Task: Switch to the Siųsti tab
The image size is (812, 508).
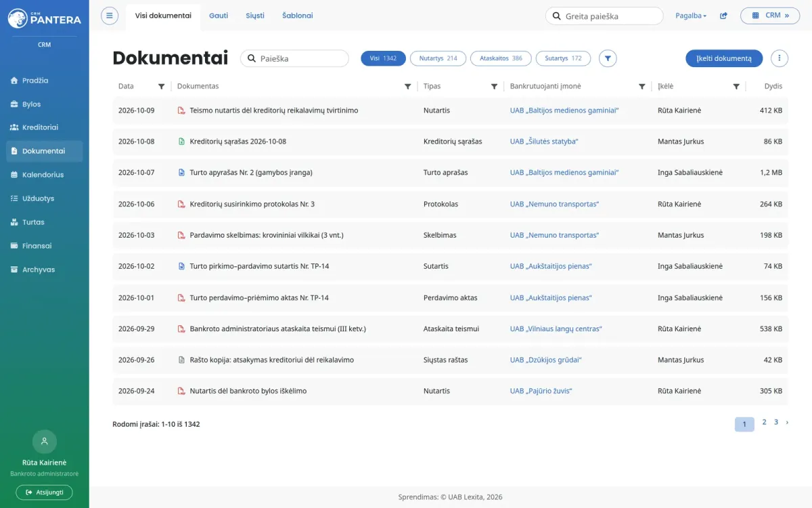Action: (255, 16)
